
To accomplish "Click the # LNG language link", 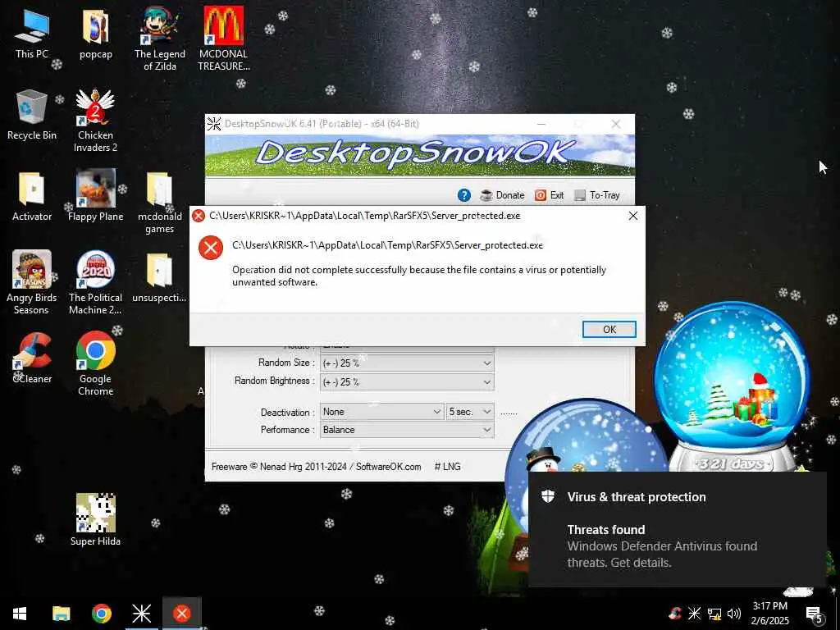I will tap(447, 467).
